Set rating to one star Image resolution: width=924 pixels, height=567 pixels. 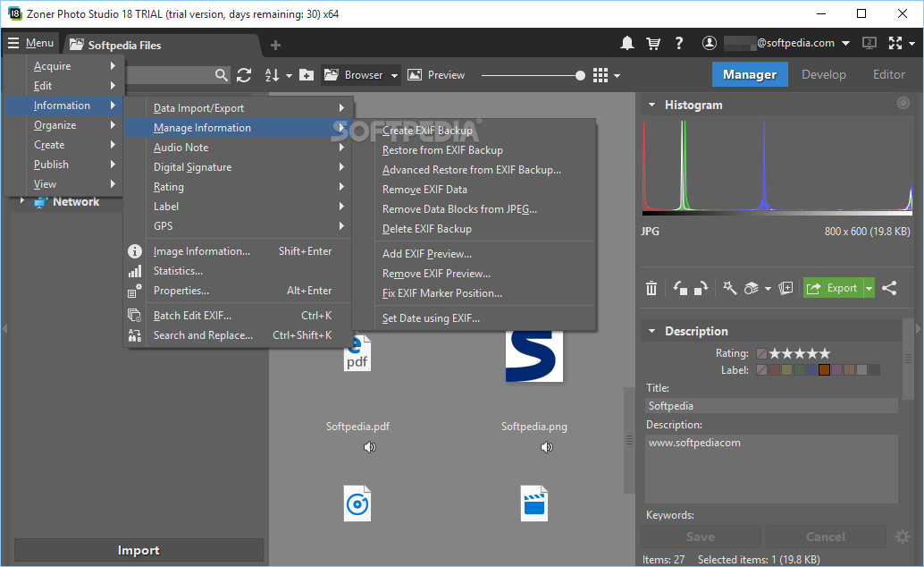(775, 353)
